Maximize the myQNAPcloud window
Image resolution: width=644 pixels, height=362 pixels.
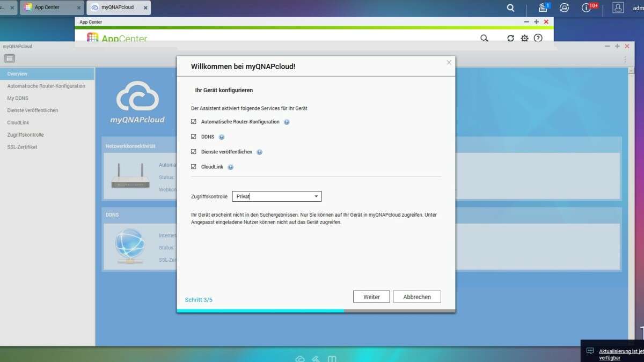(x=618, y=46)
